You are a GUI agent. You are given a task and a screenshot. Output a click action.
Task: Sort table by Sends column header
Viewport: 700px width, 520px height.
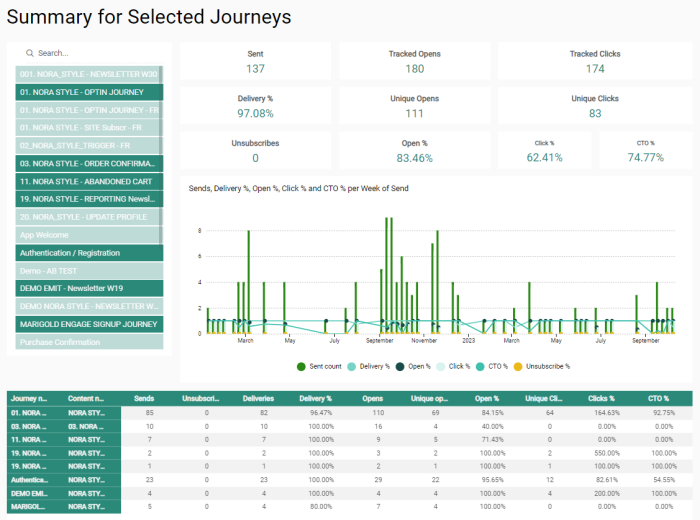click(144, 398)
